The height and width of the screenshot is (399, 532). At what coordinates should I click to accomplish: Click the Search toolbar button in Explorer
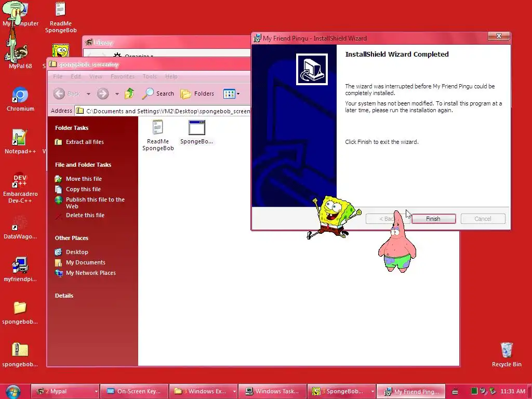pos(158,94)
